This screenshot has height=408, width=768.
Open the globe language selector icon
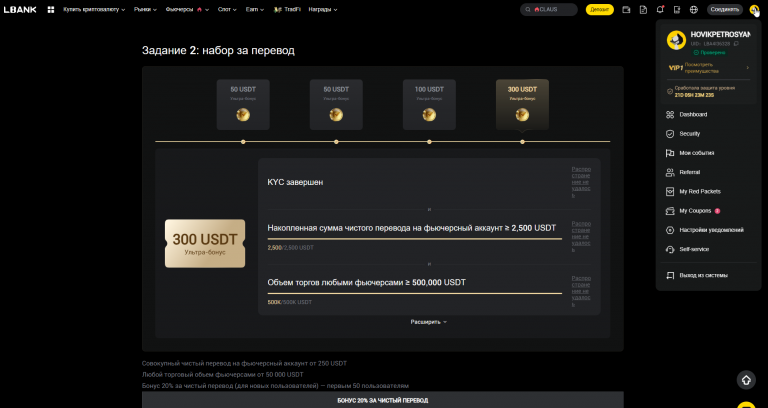tap(694, 9)
